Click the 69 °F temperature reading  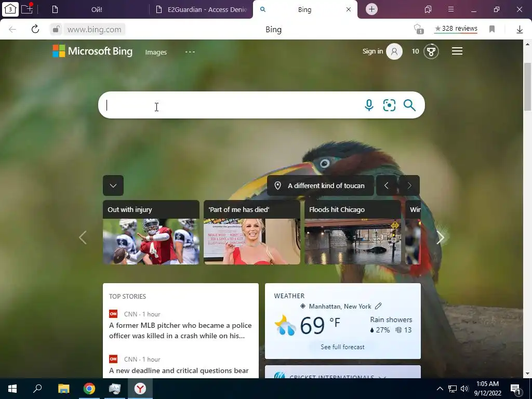coord(320,325)
